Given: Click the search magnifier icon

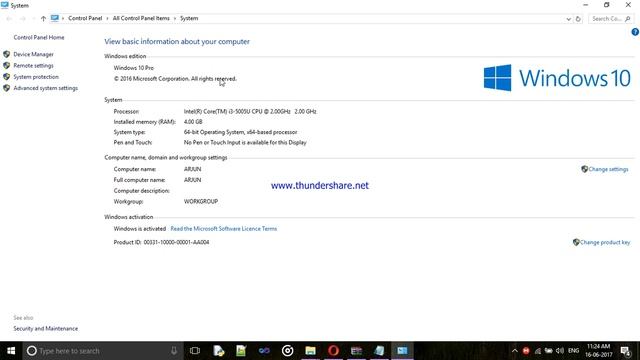Looking at the screenshot, I should pos(628,19).
